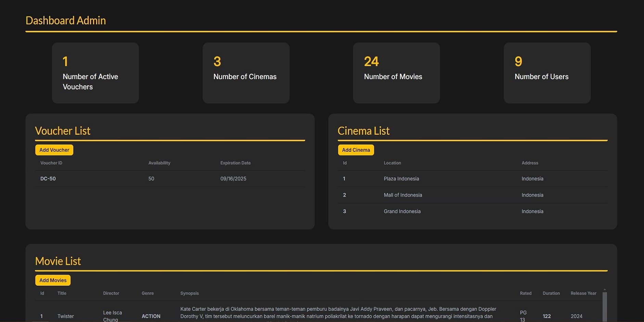
Task: Click the Id column header in Movie List
Action: tap(42, 293)
